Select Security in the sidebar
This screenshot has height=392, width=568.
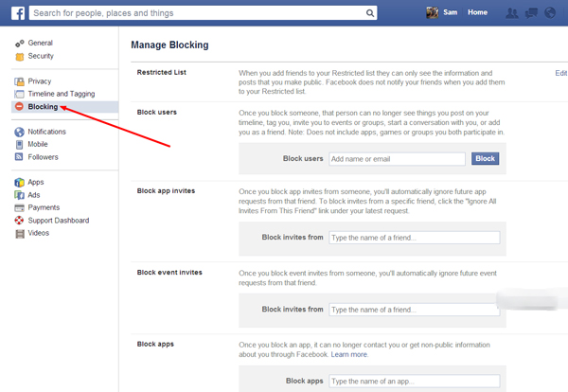(x=42, y=56)
